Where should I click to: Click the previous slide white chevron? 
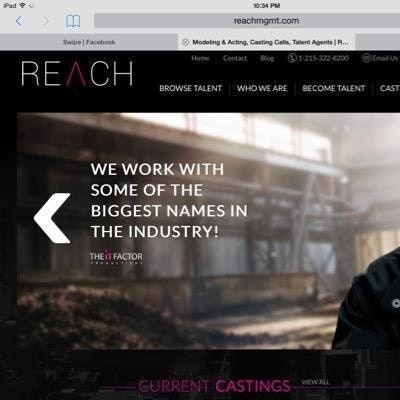(52, 218)
